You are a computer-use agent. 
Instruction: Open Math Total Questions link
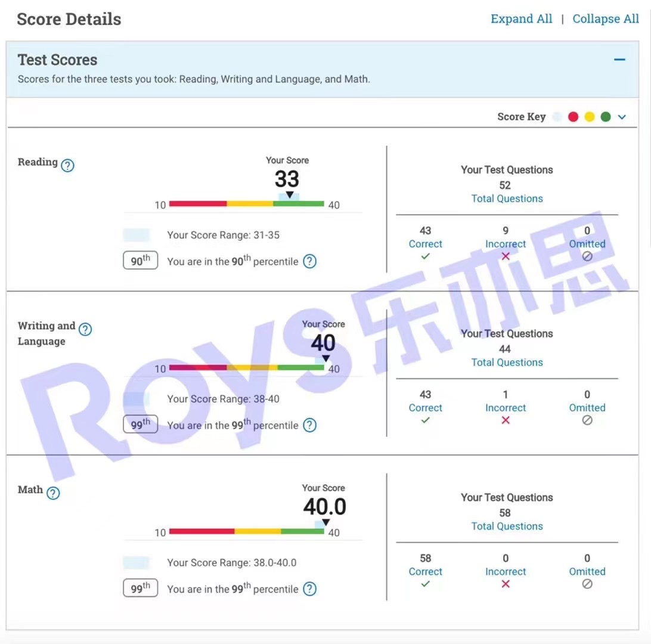507,526
